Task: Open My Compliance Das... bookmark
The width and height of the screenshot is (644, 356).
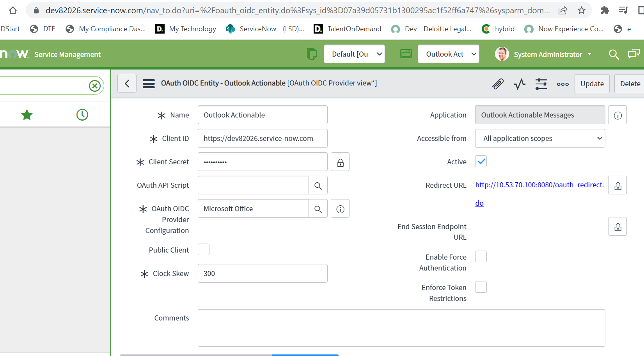Action: 106,29
